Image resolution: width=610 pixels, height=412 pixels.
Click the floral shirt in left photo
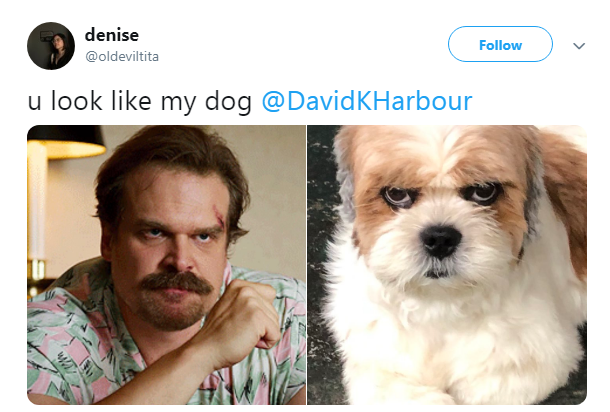(x=78, y=342)
